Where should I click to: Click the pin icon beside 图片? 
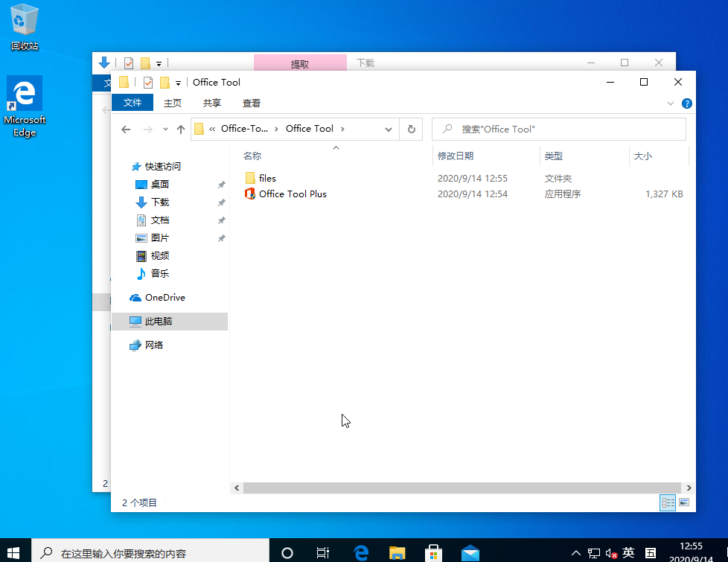[222, 238]
